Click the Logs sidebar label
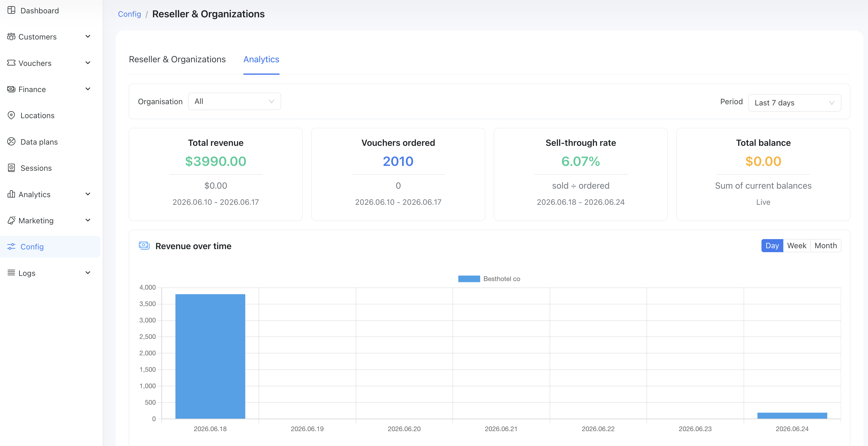Viewport: 868px width, 446px height. 27,273
